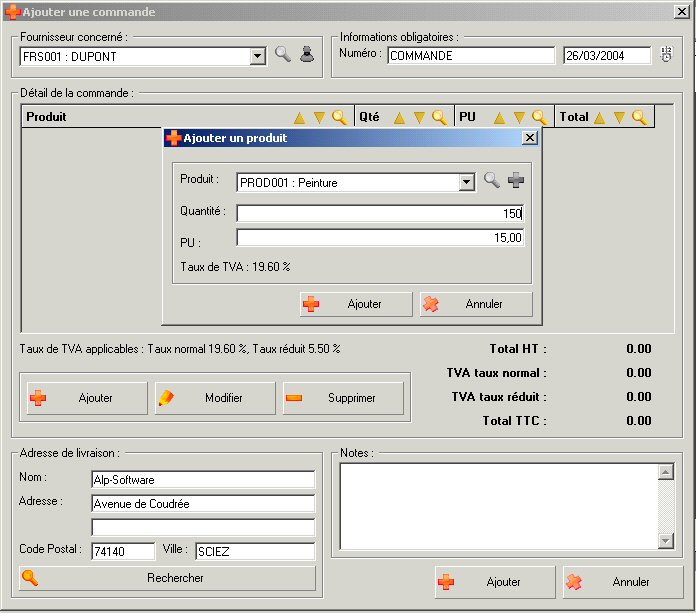This screenshot has height=613, width=696.
Task: Focus the Nom field with Alp-Software
Action: tap(203, 480)
